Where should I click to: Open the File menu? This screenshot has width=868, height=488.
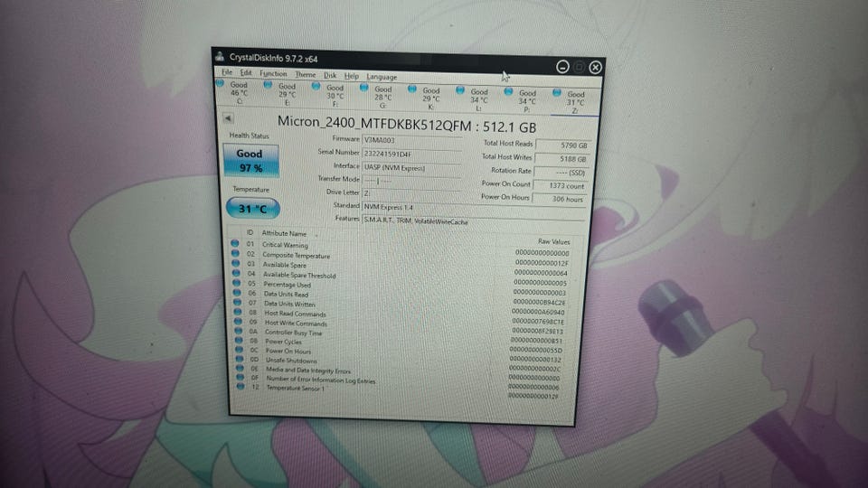pos(227,72)
